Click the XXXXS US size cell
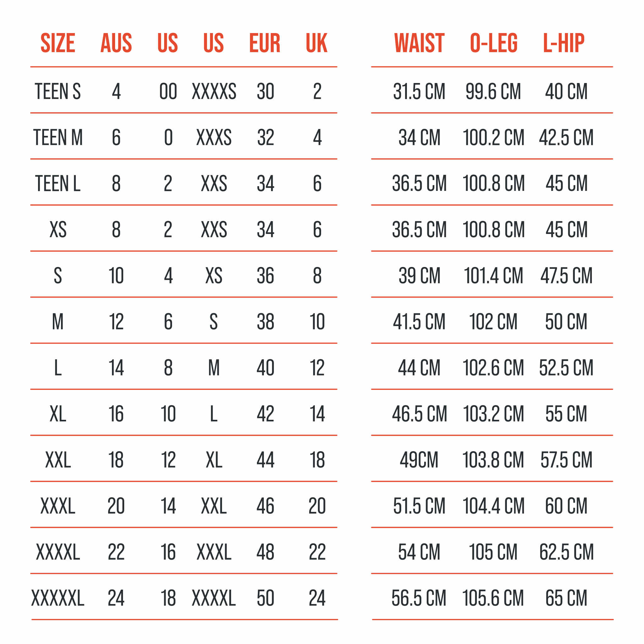This screenshot has width=644, height=644. coord(214,91)
